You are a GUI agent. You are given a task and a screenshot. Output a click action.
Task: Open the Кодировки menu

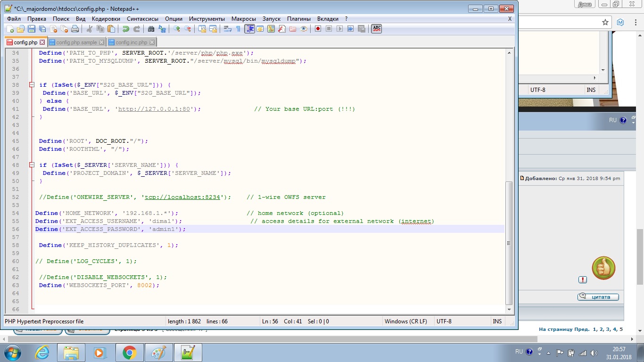click(x=106, y=19)
